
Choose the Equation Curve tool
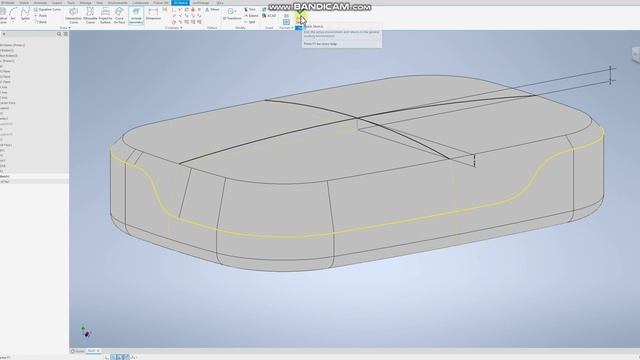tap(47, 9)
